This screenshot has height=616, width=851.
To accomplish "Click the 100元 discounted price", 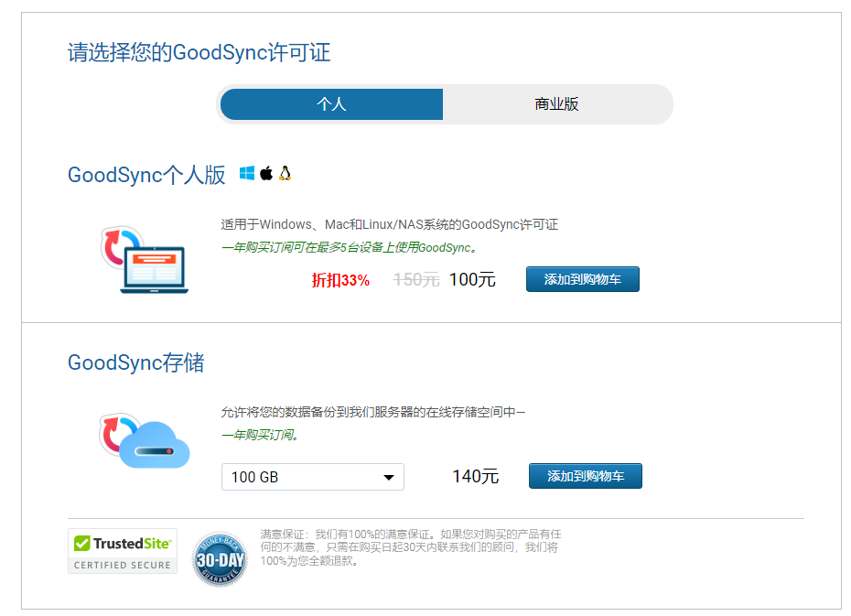I will point(472,280).
